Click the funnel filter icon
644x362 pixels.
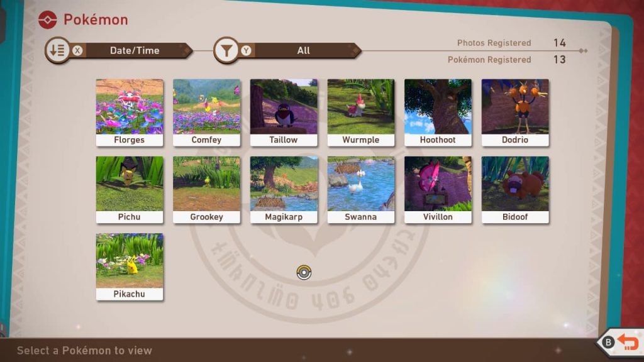(x=226, y=50)
